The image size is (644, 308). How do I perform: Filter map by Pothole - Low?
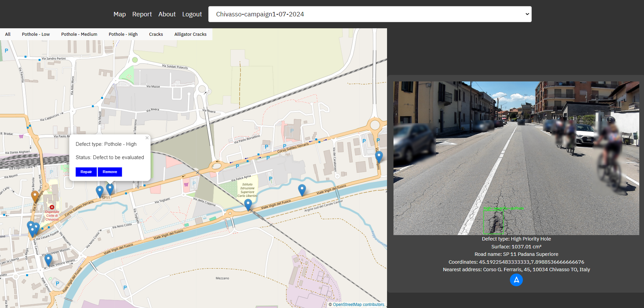[36, 34]
